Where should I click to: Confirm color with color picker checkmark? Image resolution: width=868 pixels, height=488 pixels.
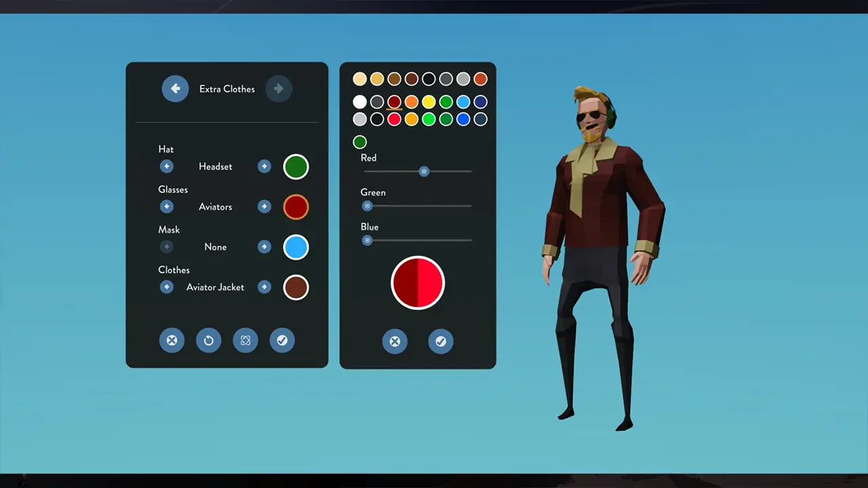pos(441,342)
